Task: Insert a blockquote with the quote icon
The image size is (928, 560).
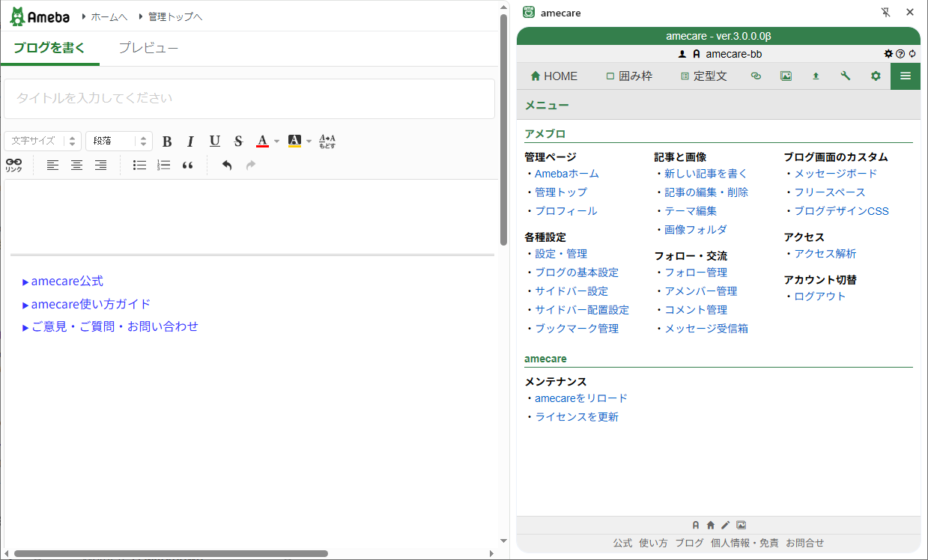Action: coord(188,165)
